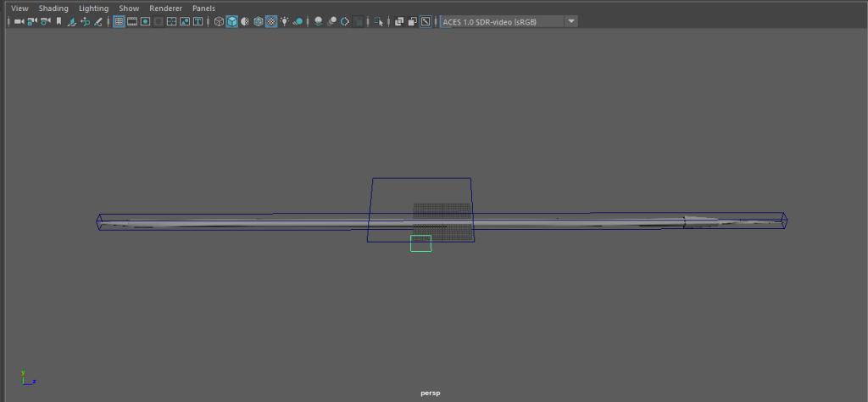
Task: Click the camera Bookmarks icon
Action: point(58,21)
